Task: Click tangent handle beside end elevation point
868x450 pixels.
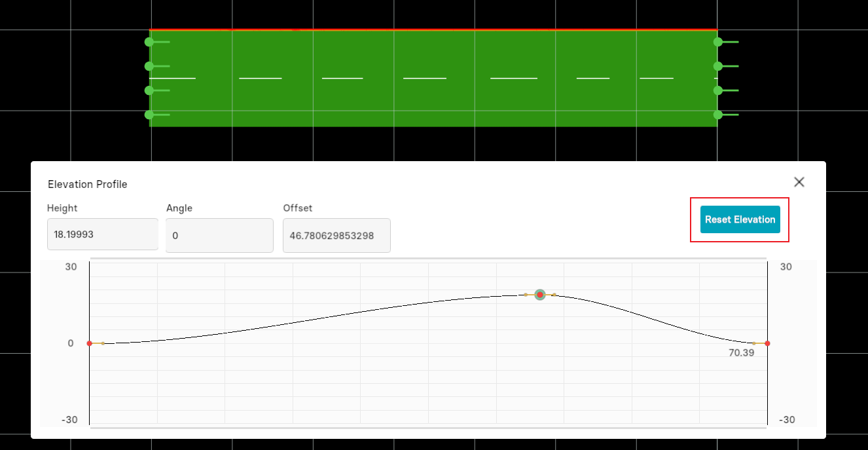Action: (x=754, y=343)
